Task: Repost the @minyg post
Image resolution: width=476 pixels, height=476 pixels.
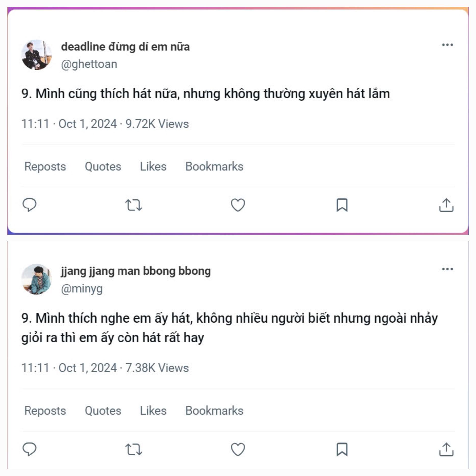Action: coord(134,449)
